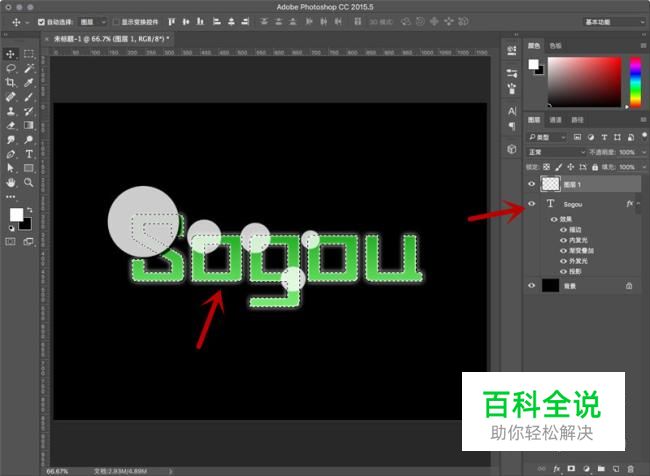The width and height of the screenshot is (650, 476).
Task: Toggle 渐变叠加 gradient overlay visibility
Action: (x=563, y=250)
